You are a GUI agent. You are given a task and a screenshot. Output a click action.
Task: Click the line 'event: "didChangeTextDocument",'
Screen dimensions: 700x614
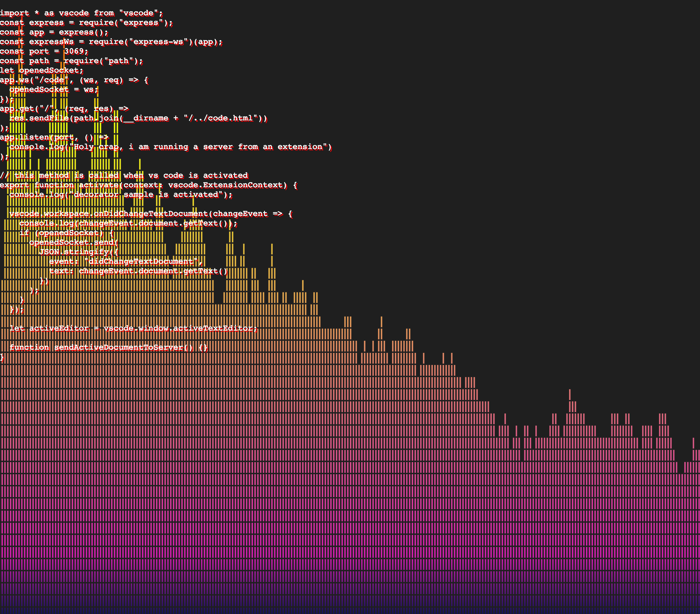tap(126, 262)
